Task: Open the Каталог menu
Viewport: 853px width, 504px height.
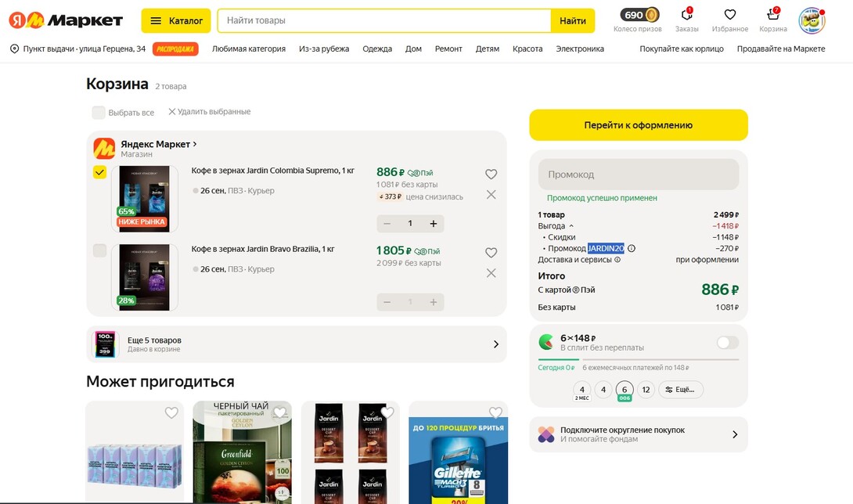Action: coord(176,20)
